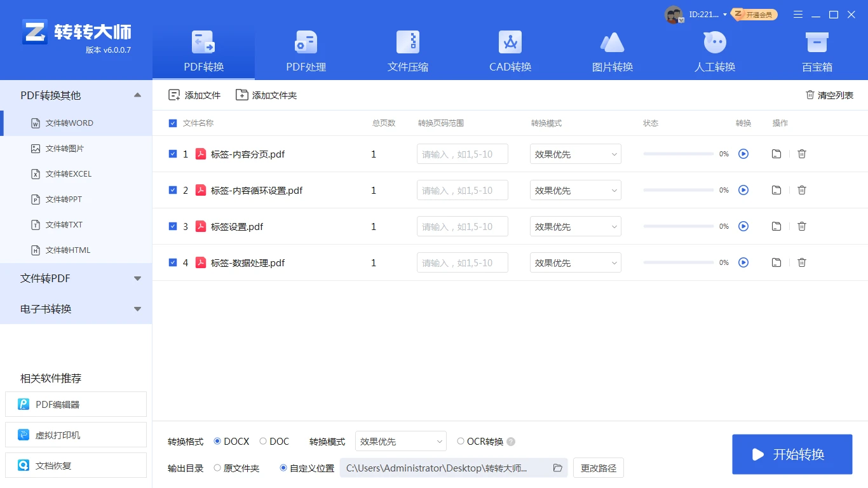The image size is (868, 488).
Task: Open the 文件压缩 compression icon
Action: coord(408,43)
